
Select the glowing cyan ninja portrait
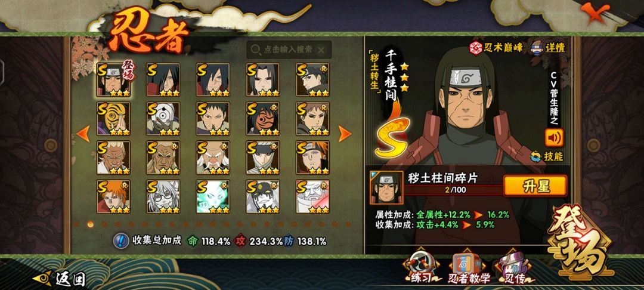(213, 196)
